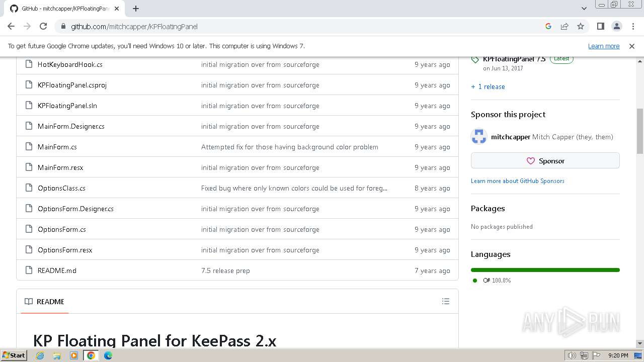Screen dimensions: 644x362
Task: Open Chrome side panel icon
Action: [600, 26]
